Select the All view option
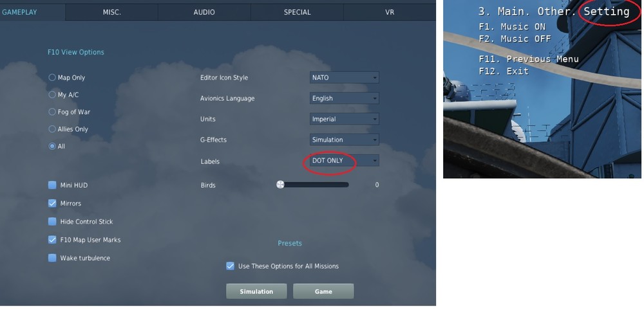Image resolution: width=644 pixels, height=317 pixels. (x=52, y=147)
